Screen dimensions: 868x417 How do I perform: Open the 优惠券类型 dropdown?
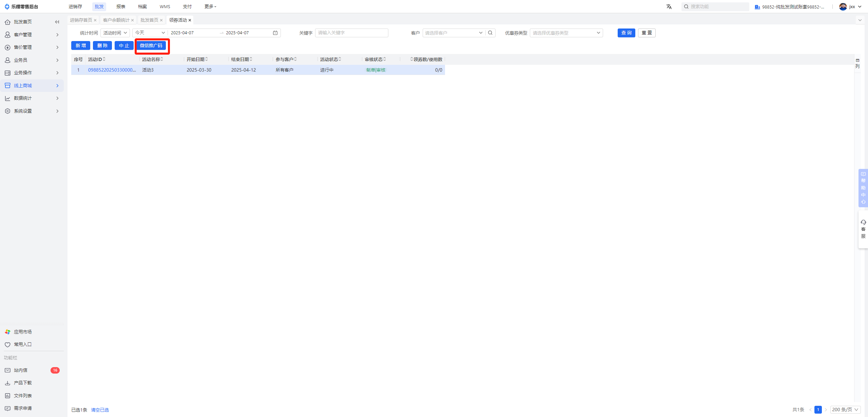566,33
